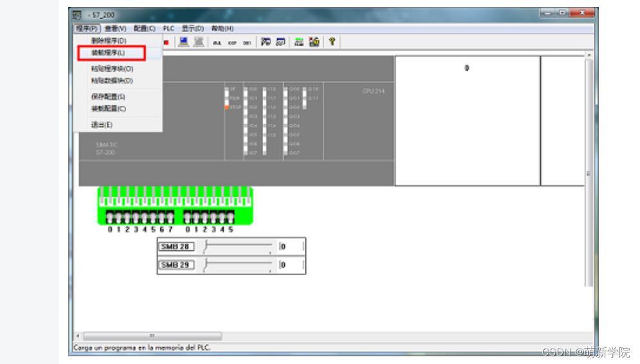Click the SMB 28 potentiometer slider
The height and width of the screenshot is (364, 640).
(x=237, y=246)
